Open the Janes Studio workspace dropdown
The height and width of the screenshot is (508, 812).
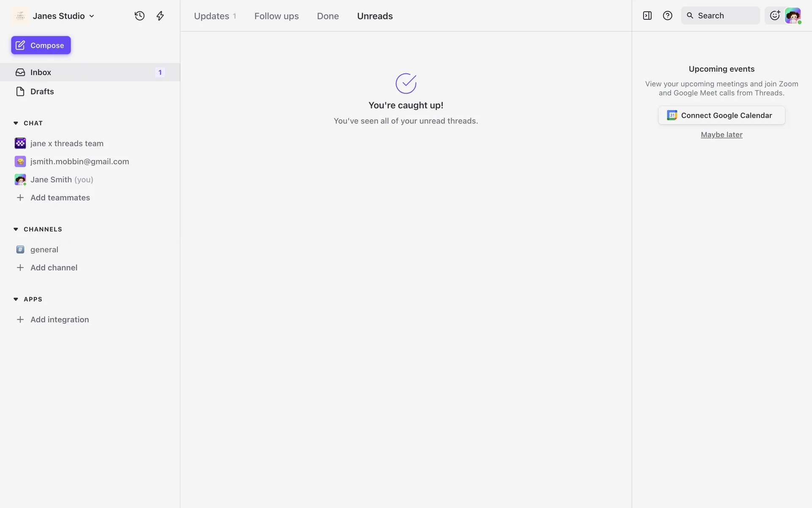(x=63, y=16)
